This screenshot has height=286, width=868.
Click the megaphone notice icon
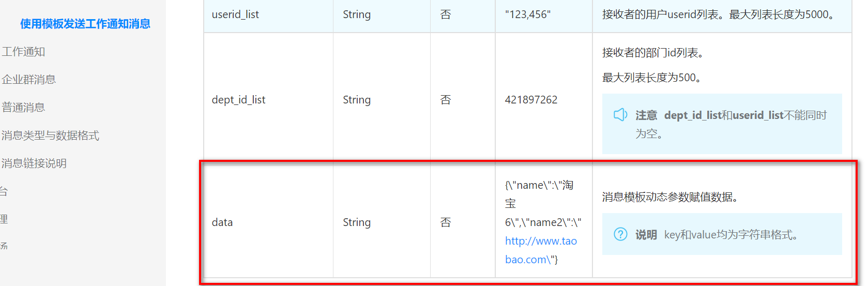click(620, 115)
